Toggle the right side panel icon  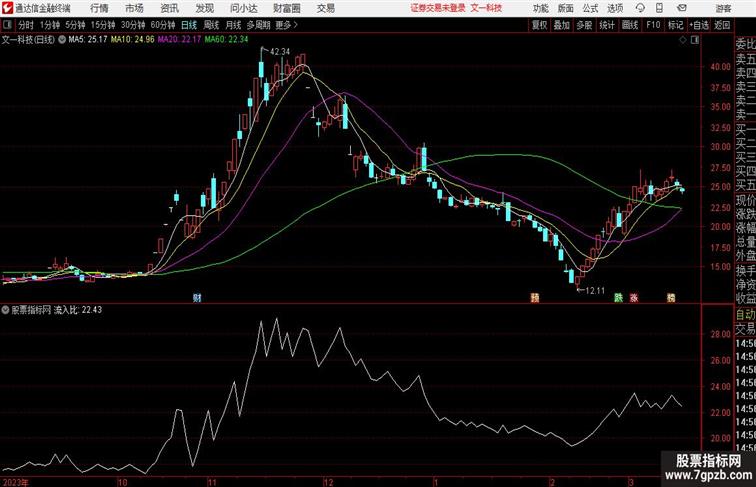(695, 40)
